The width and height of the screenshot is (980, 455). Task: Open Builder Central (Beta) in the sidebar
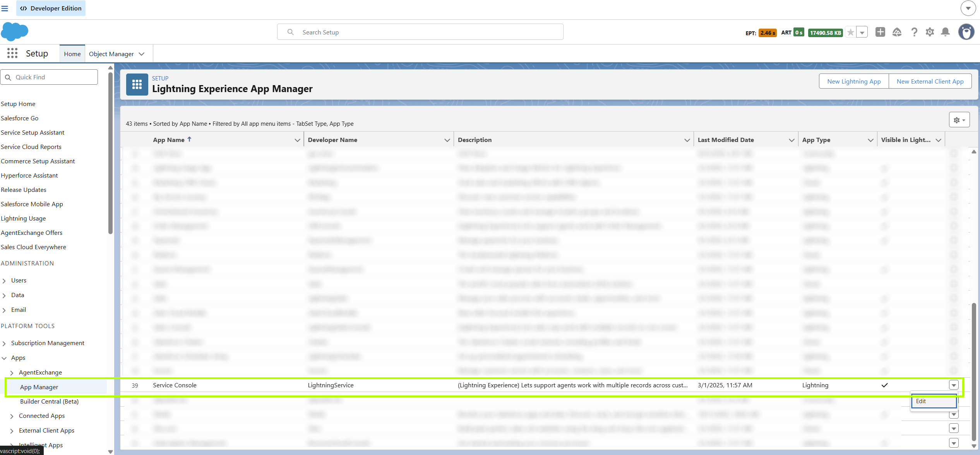coord(49,401)
